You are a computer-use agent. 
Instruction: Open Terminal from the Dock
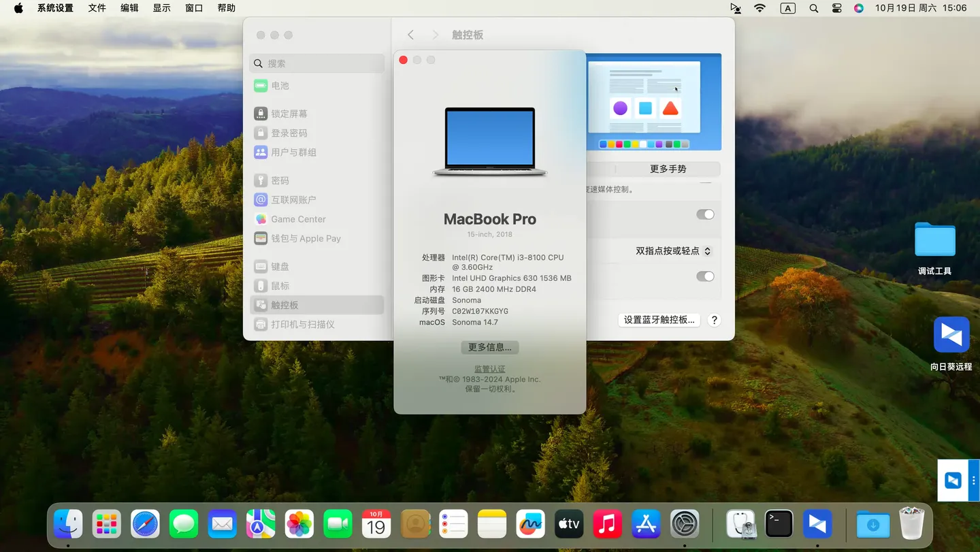(x=779, y=523)
